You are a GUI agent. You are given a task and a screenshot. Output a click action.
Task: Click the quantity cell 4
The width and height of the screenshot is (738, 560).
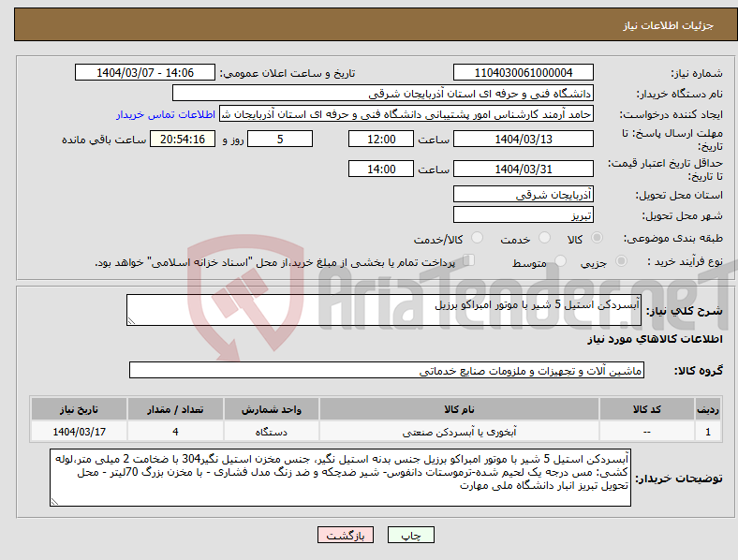point(175,432)
